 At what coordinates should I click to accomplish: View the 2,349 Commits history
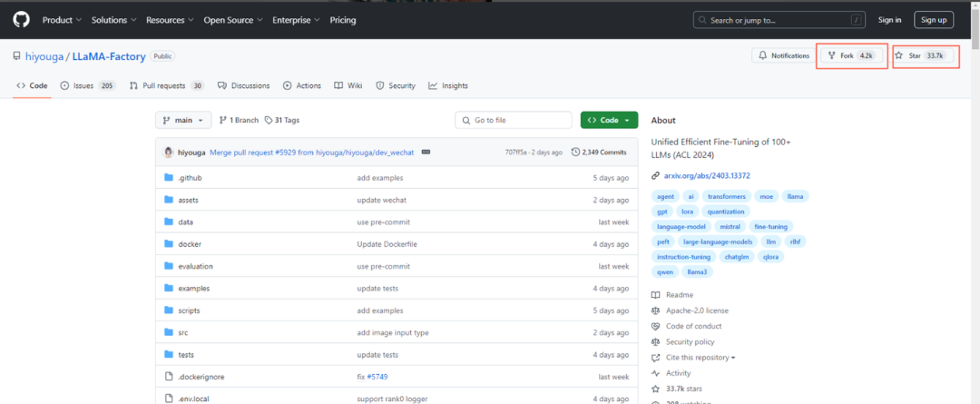pyautogui.click(x=599, y=152)
